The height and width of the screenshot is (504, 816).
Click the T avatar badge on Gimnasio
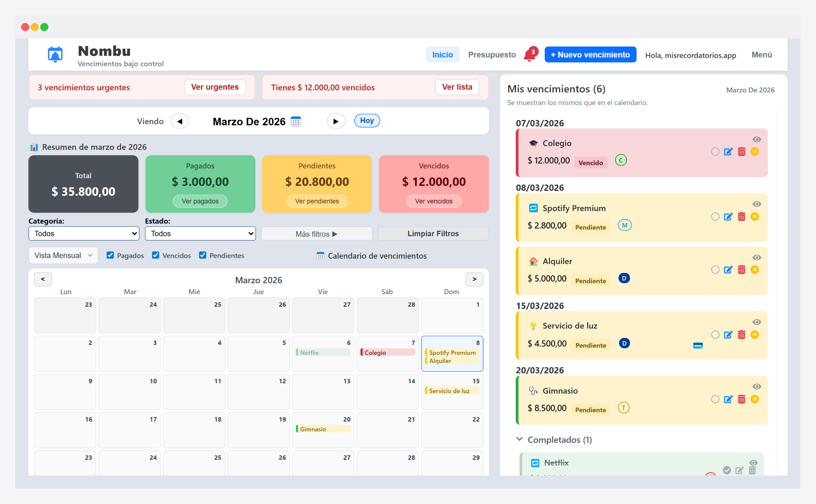624,408
